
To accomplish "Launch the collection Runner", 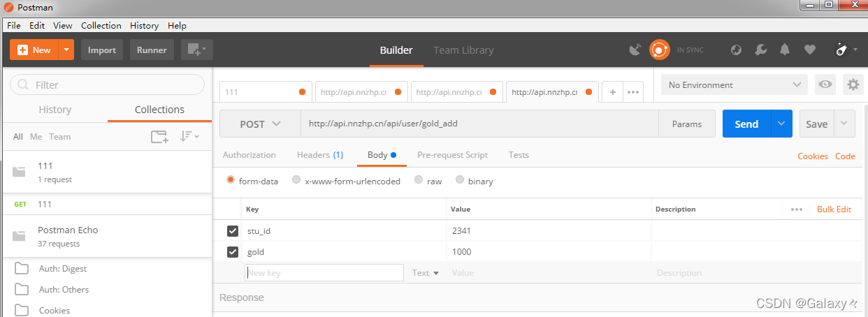I will point(152,50).
